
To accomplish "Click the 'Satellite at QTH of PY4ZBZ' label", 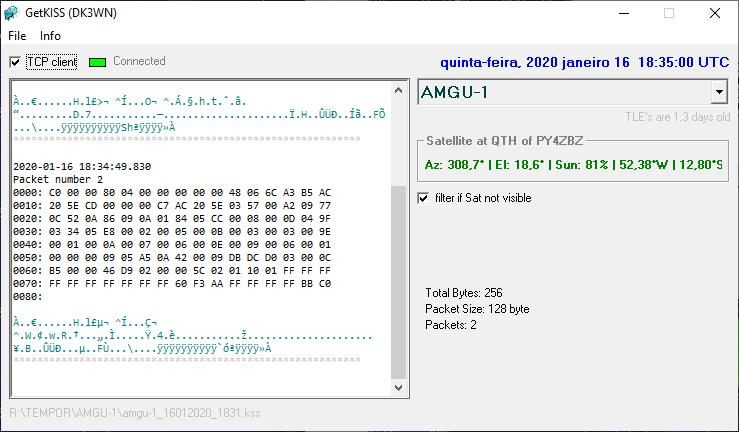I will 504,140.
